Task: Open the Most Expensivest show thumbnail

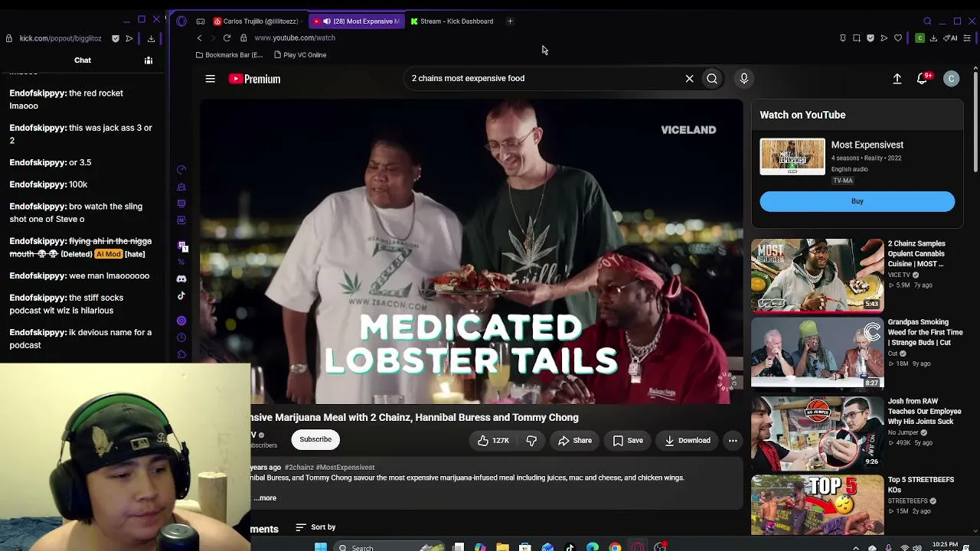Action: click(792, 157)
